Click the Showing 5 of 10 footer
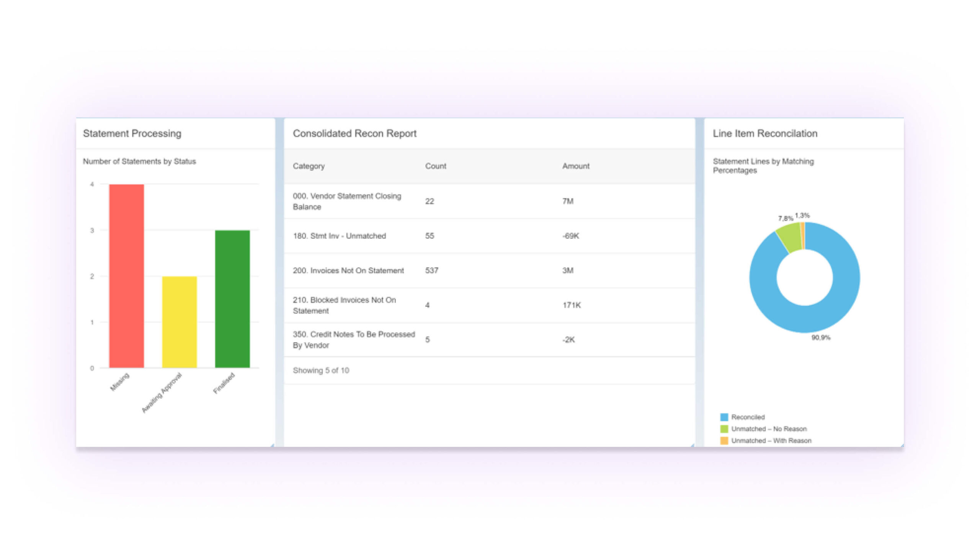Viewport: 980px width, 533px height. coord(321,370)
